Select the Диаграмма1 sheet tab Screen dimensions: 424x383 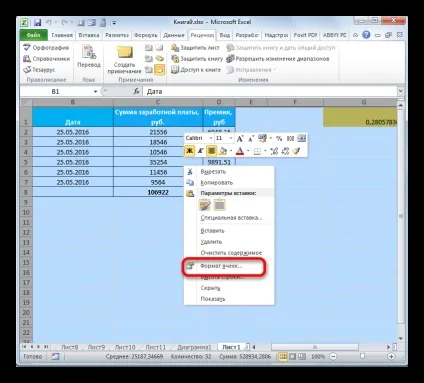(x=194, y=347)
